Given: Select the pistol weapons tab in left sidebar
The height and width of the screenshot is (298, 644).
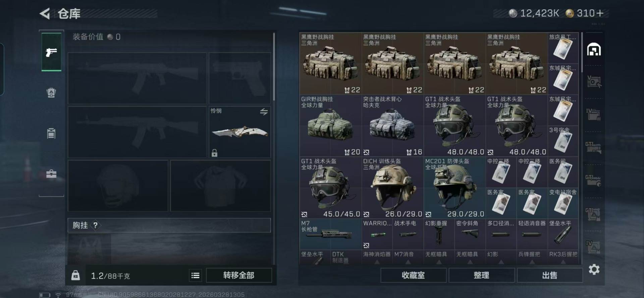Looking at the screenshot, I should click(51, 52).
